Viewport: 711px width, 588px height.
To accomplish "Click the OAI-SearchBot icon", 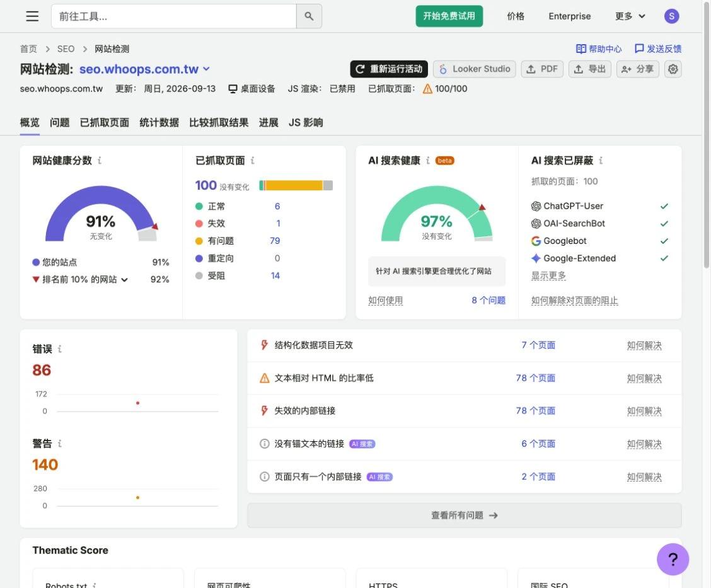I will (x=536, y=224).
